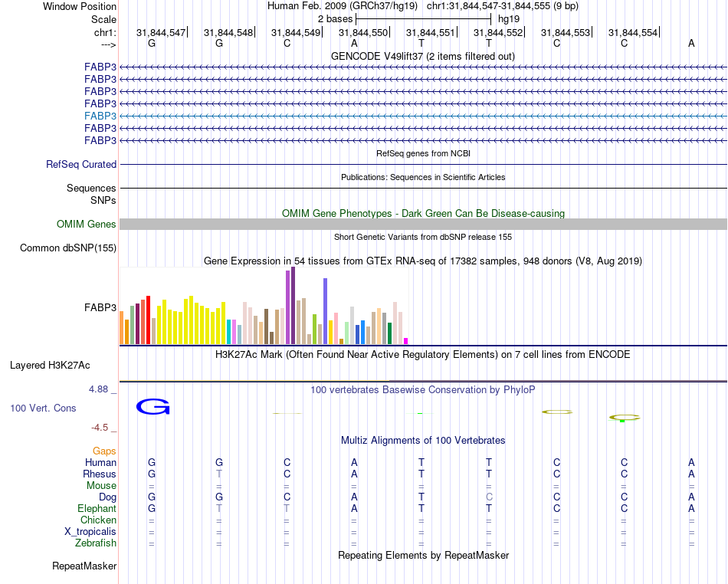
Task: Click 'Short Genetic Variants from dbSNP release 155'
Action: click(x=423, y=237)
